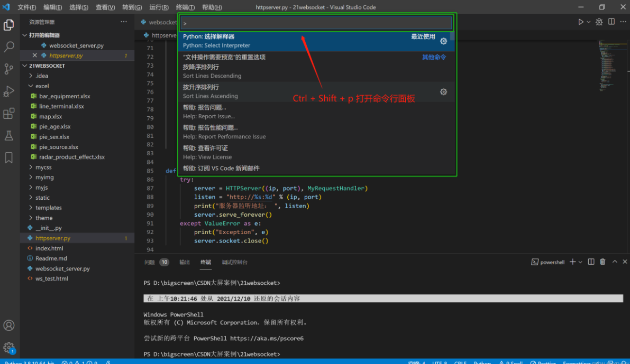Image resolution: width=630 pixels, height=364 pixels.
Task: Open the File (文件) menu
Action: pyautogui.click(x=26, y=7)
